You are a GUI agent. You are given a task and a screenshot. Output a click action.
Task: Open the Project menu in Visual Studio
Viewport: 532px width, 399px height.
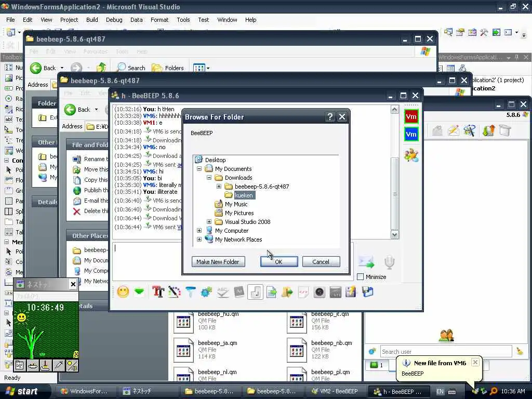69,20
